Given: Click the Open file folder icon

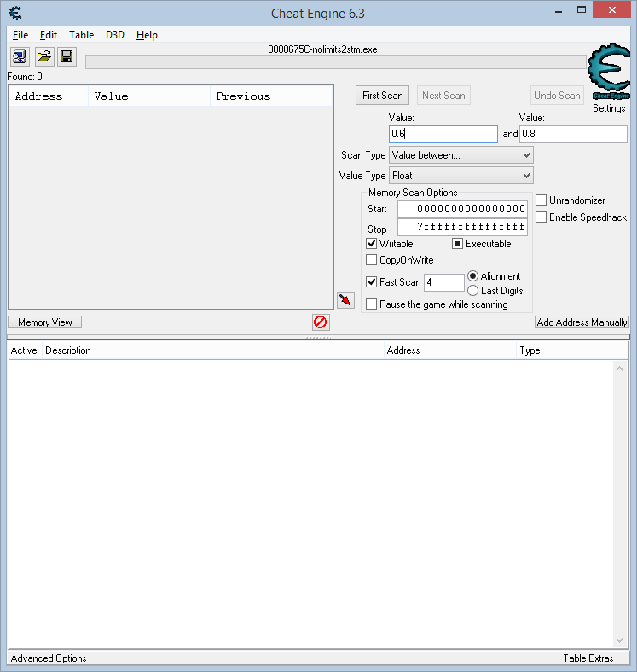Looking at the screenshot, I should click(x=43, y=57).
